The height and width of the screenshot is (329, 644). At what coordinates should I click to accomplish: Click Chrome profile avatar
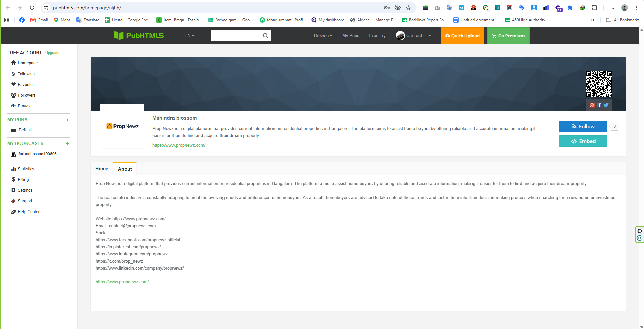625,8
